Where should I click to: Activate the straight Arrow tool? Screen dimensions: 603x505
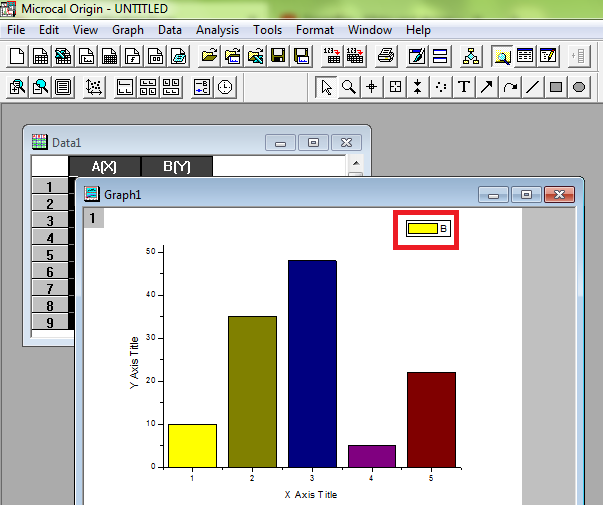(x=487, y=87)
